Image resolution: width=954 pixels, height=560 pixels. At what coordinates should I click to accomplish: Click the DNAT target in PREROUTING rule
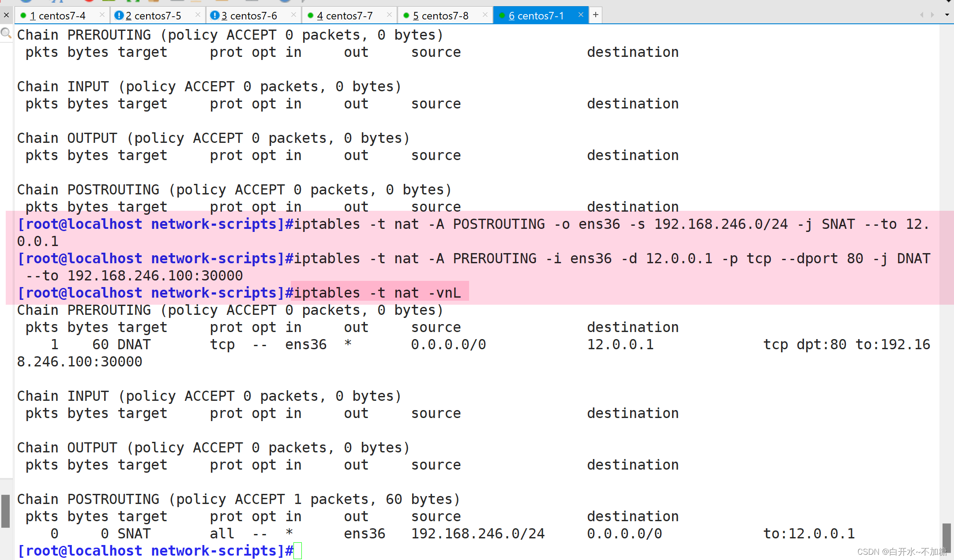tap(134, 344)
